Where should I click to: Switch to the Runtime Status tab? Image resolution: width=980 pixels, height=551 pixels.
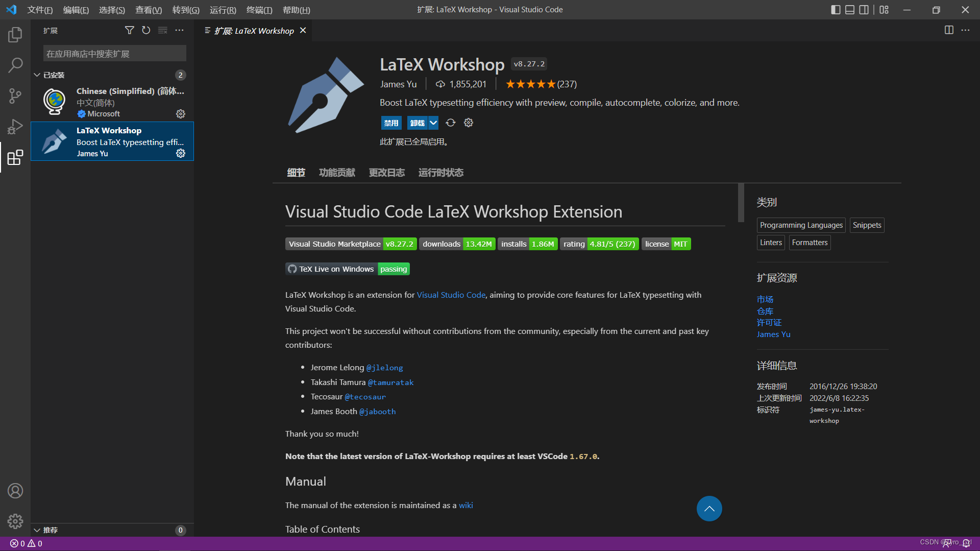point(440,173)
